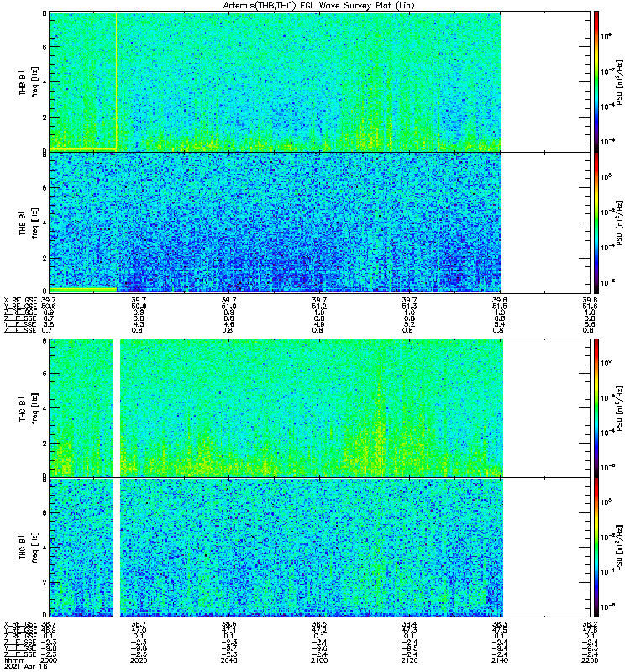Viewport: 630px width, 672px height.
Task: Click the THC Y_RE_GSE value "47.2"
Action: point(319,630)
